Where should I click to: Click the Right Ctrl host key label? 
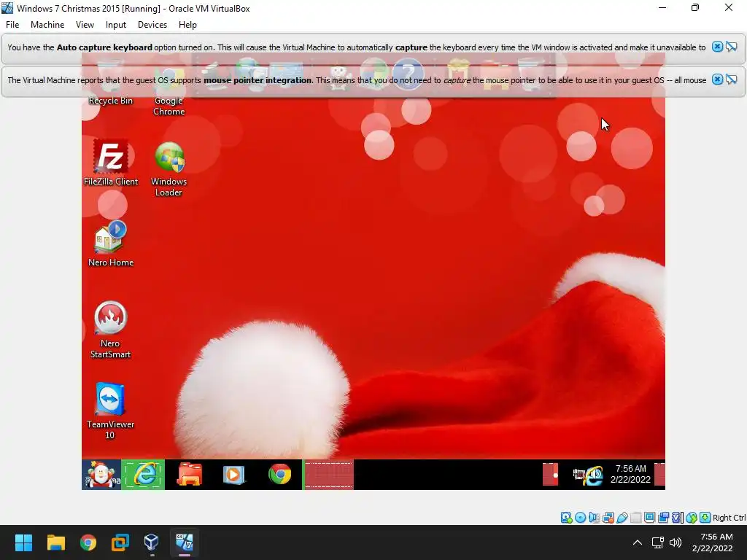click(729, 518)
